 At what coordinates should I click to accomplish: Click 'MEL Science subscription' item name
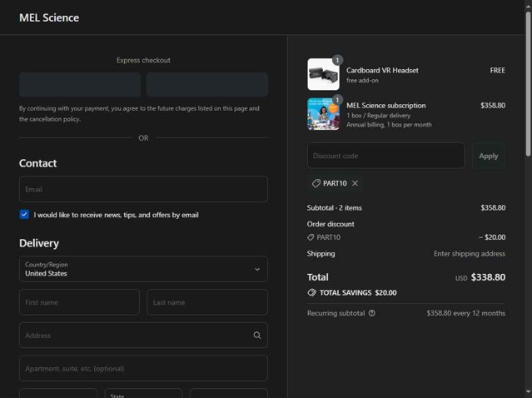click(386, 106)
